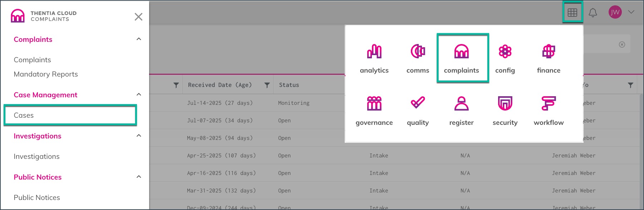Click the filter icon left of Received Date

pyautogui.click(x=176, y=85)
